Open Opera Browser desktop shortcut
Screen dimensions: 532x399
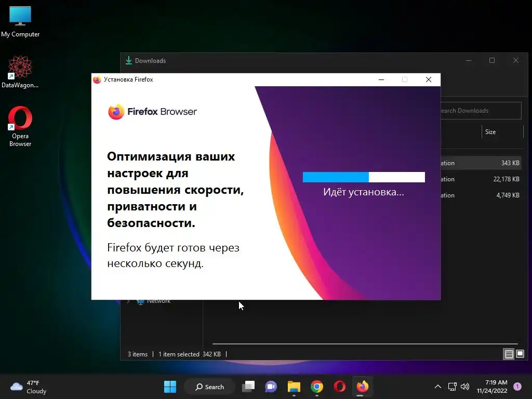pos(20,127)
